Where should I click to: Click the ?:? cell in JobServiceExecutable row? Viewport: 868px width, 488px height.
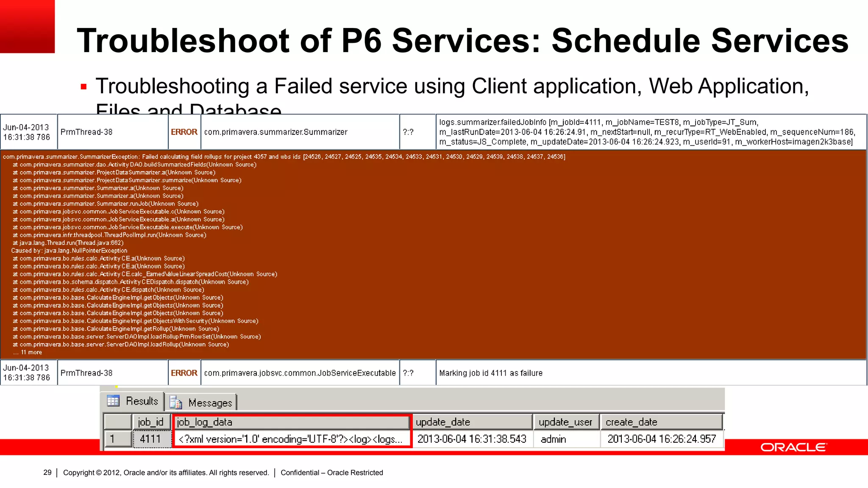click(417, 373)
